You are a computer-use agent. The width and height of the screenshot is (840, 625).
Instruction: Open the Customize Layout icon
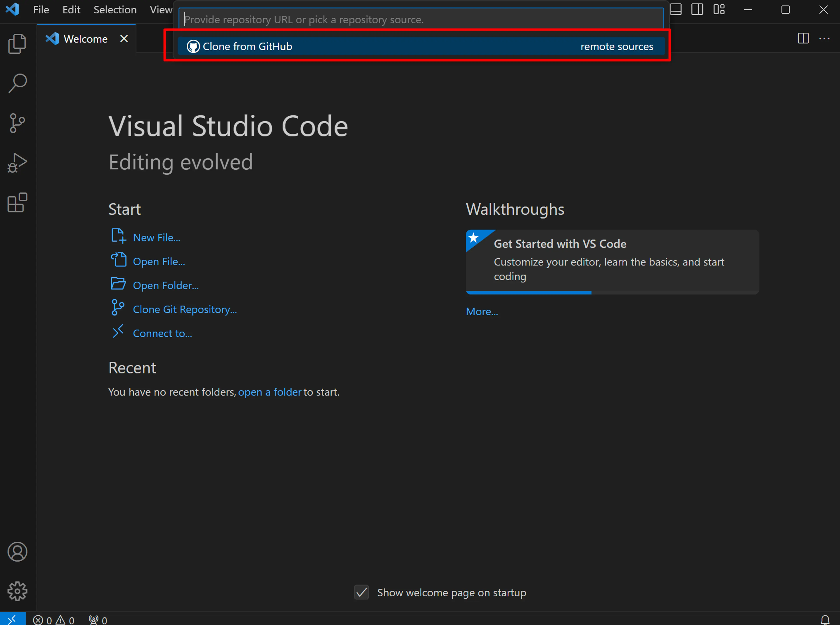[x=719, y=9]
